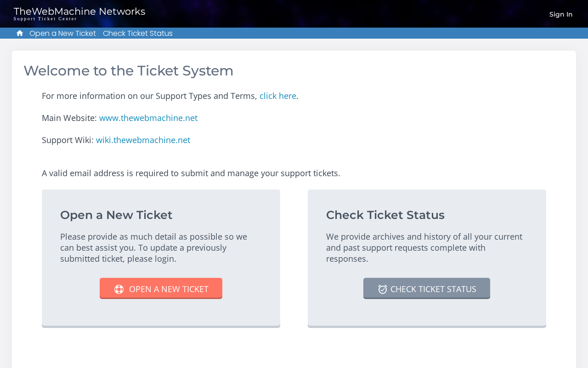Click the 'Welcome to the Ticket System' heading

129,71
